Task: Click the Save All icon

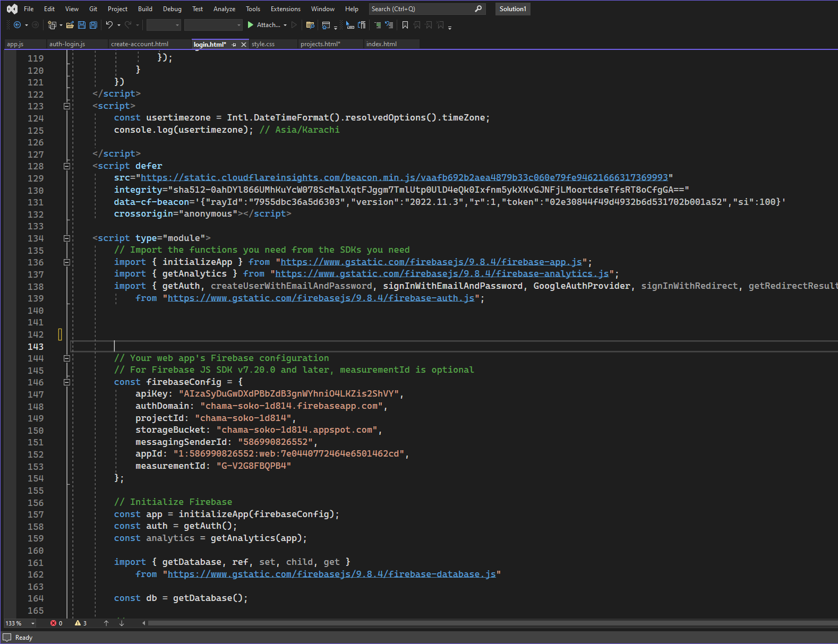Action: pyautogui.click(x=93, y=25)
